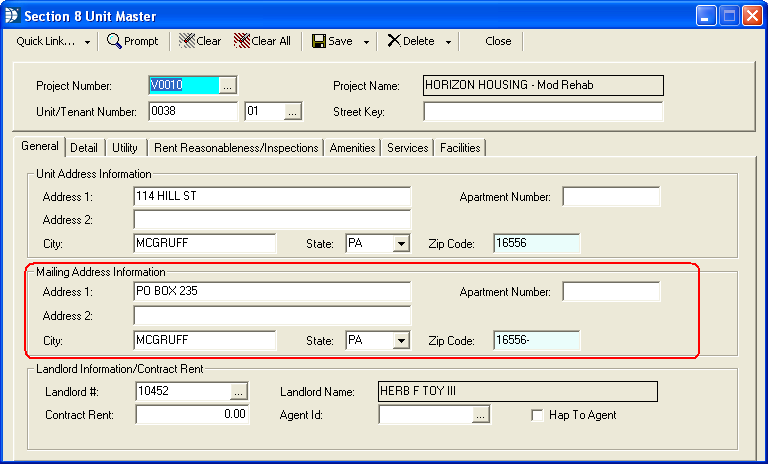The image size is (768, 464).
Task: Close the window with red X
Action: coord(752,16)
